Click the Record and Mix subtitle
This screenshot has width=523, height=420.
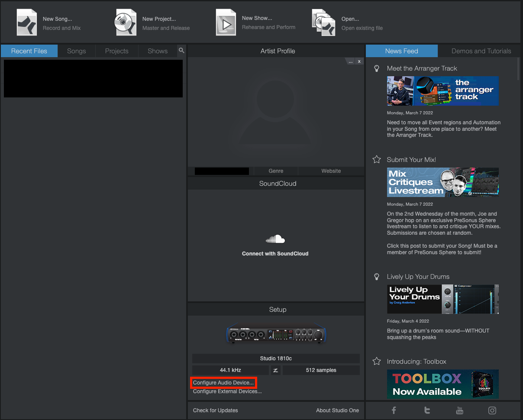[62, 28]
